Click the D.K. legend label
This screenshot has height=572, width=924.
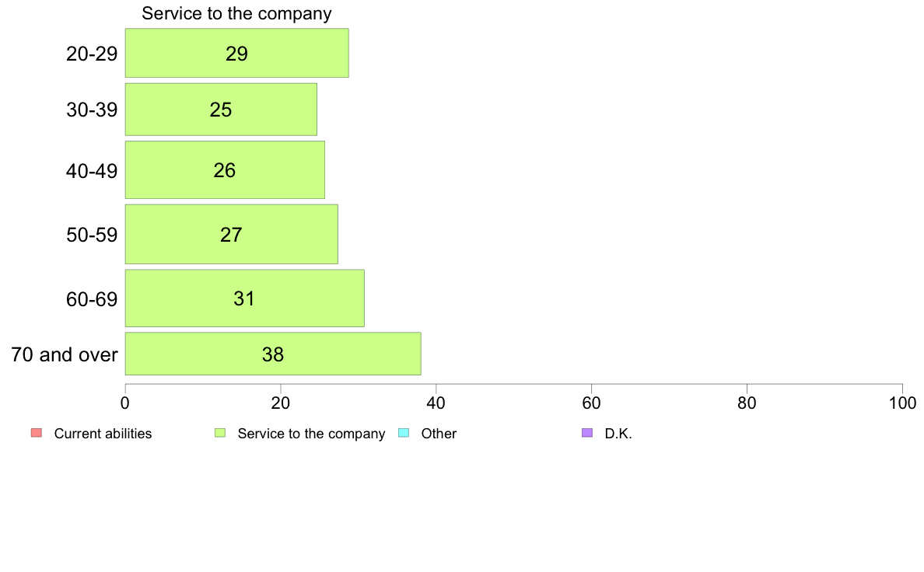coord(618,434)
